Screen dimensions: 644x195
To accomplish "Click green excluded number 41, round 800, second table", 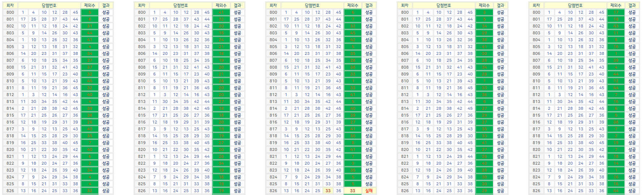I will [x=221, y=12].
